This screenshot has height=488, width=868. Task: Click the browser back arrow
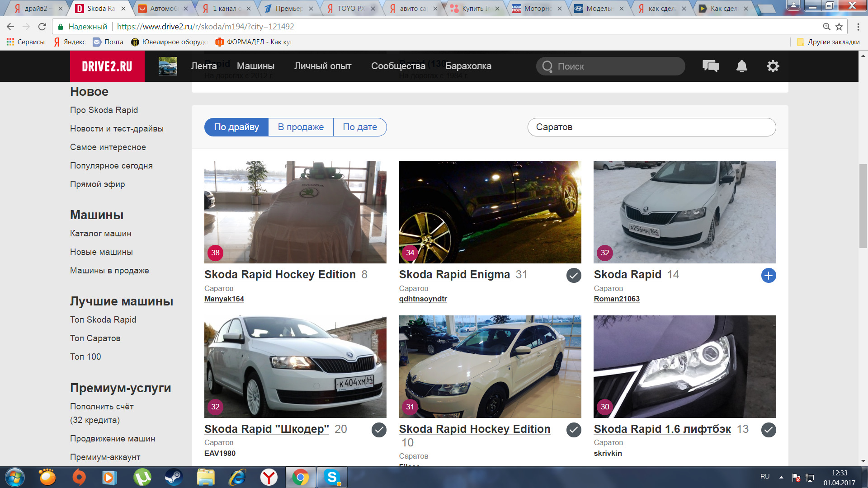10,27
